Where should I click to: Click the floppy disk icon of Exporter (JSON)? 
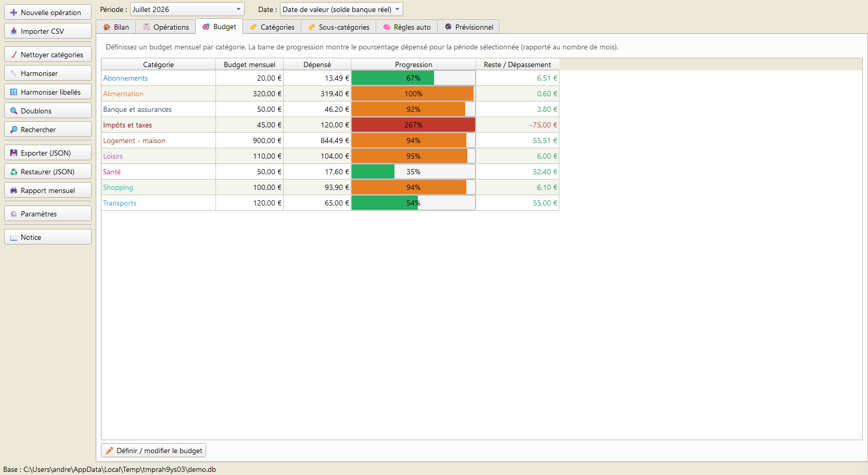click(x=14, y=153)
